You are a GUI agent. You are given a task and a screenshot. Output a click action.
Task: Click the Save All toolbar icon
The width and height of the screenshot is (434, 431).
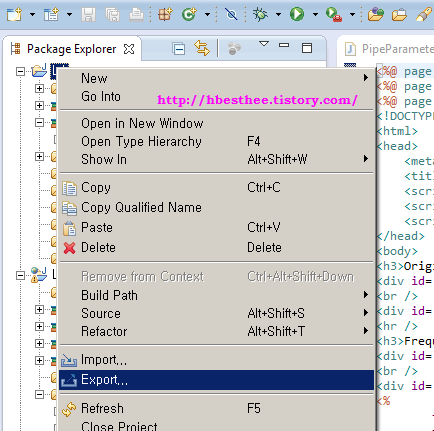click(112, 14)
